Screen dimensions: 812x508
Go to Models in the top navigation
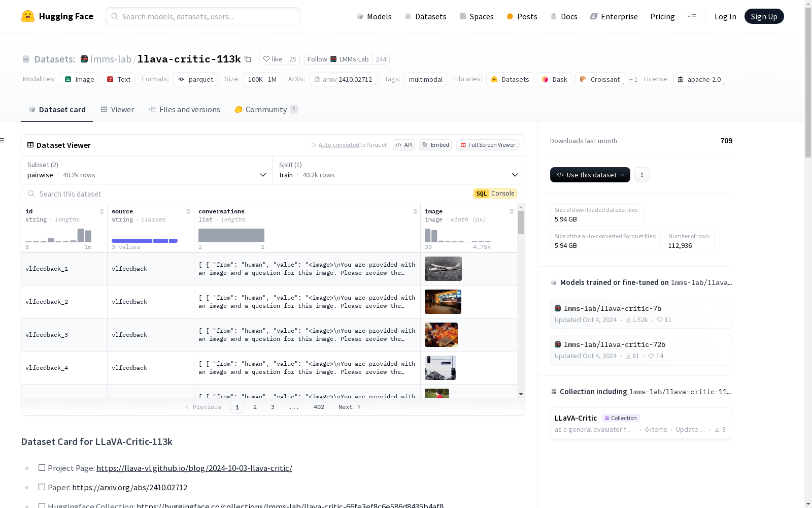point(374,16)
